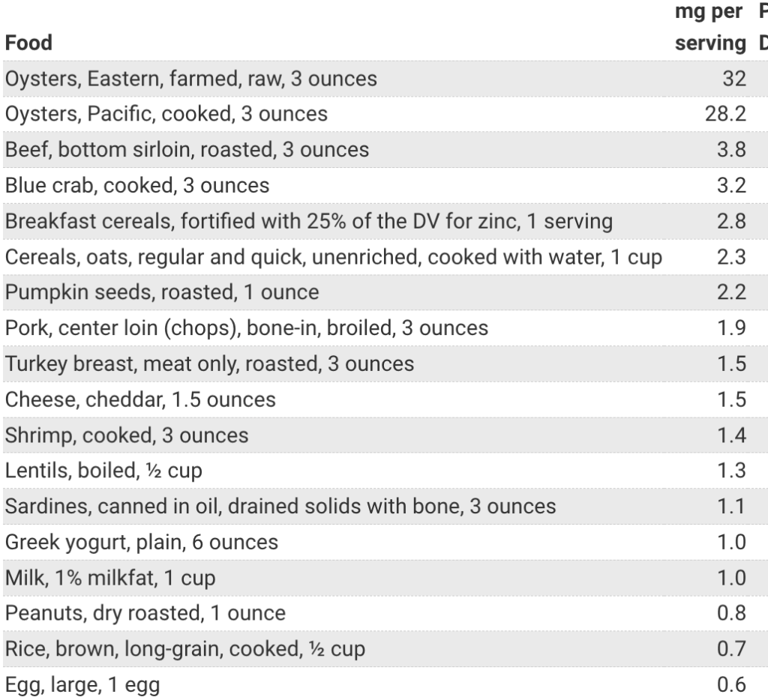Select the Shrimp, cooked row text
The image size is (768, 700).
pyautogui.click(x=127, y=435)
